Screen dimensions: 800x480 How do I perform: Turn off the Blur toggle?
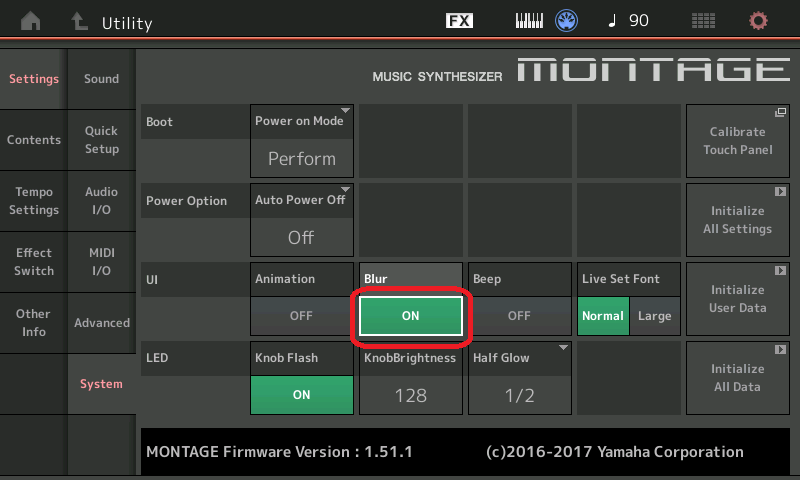click(x=410, y=315)
